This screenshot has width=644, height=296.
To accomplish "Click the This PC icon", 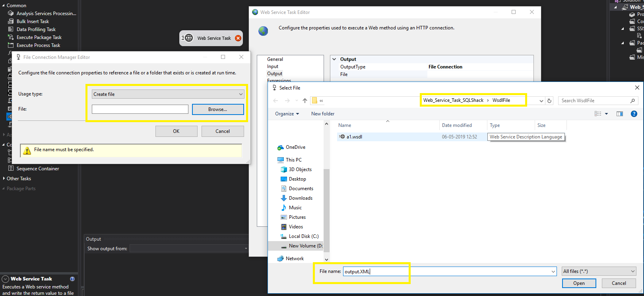I will (x=281, y=160).
